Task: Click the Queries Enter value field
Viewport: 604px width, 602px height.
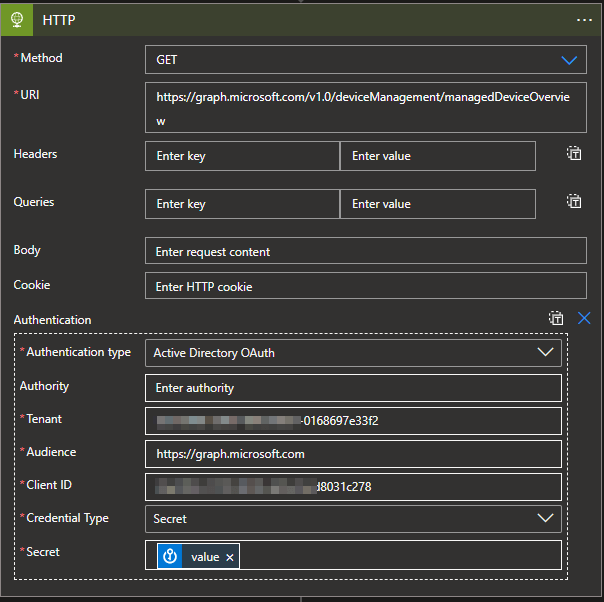Action: click(437, 204)
